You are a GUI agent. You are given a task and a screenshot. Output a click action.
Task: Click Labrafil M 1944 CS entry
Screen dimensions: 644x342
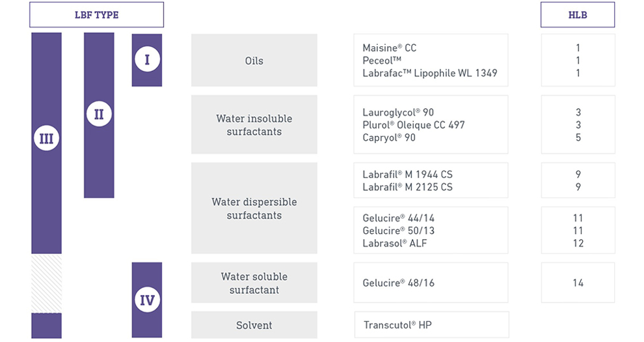tap(407, 175)
